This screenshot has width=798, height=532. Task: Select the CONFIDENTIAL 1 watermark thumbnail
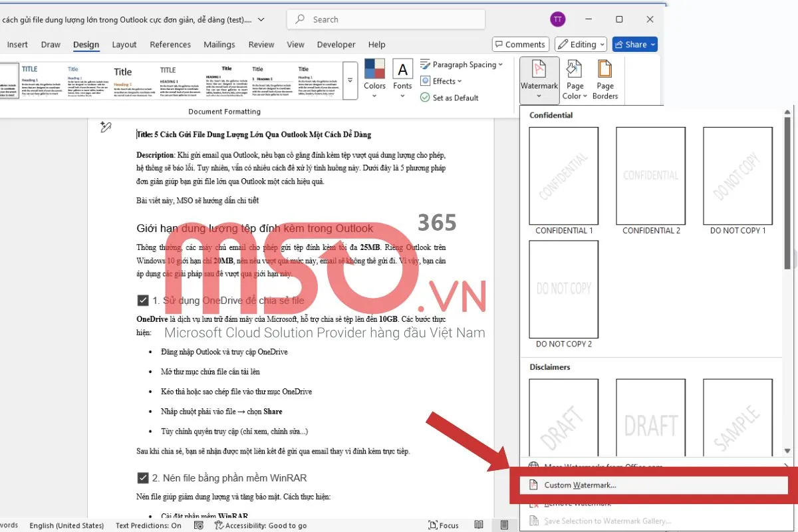[x=563, y=176]
